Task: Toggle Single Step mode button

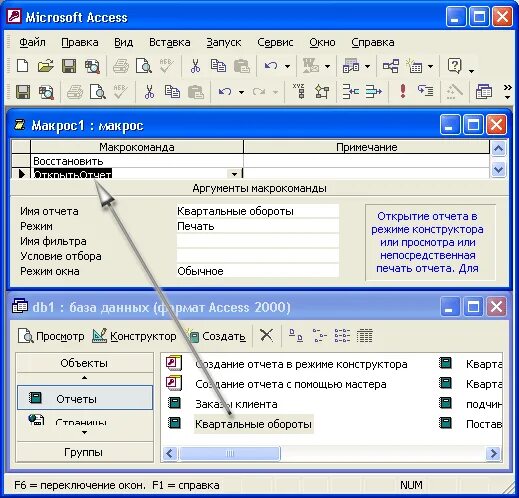Action: 426,91
